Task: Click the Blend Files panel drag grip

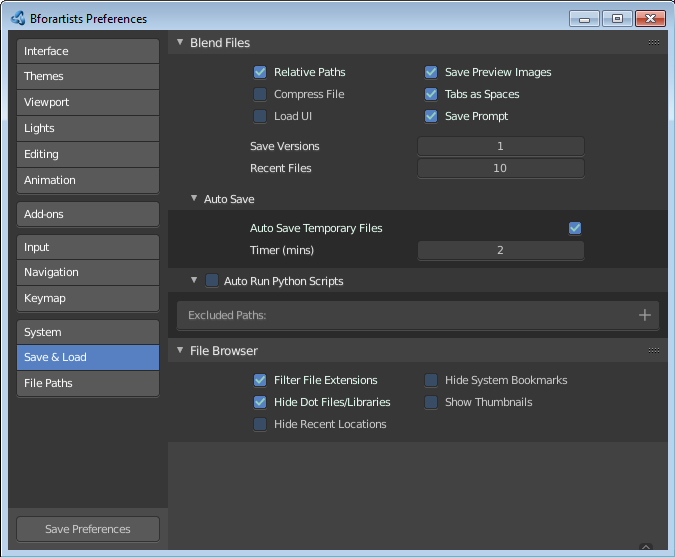Action: tap(653, 42)
